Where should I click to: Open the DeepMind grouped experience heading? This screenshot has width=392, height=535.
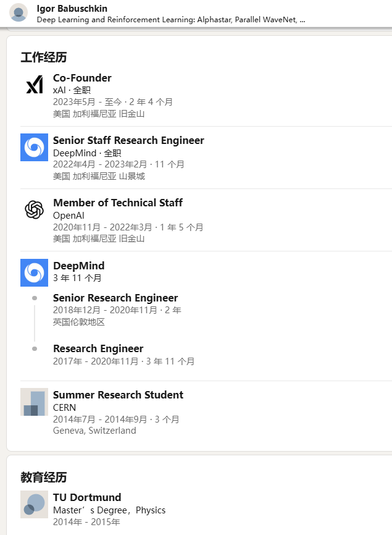click(78, 266)
